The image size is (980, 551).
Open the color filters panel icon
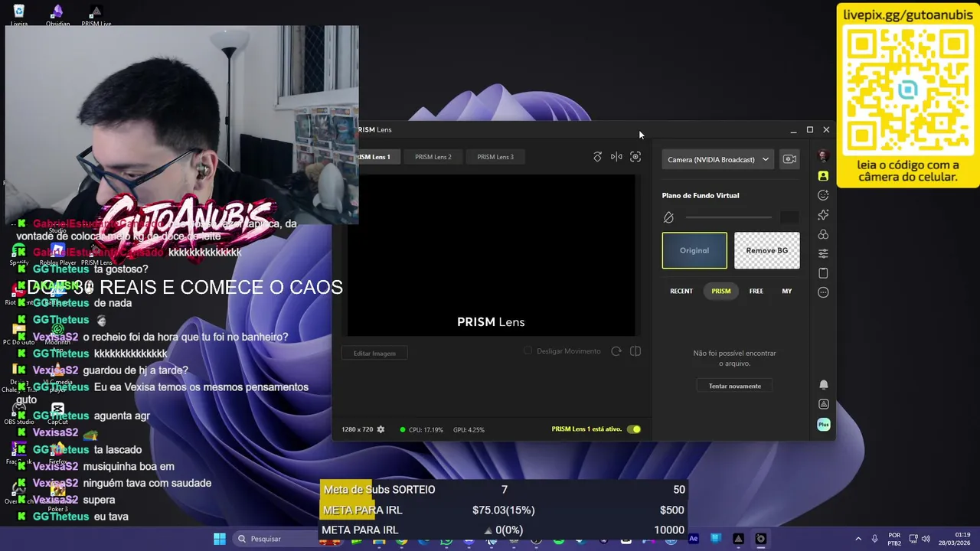[823, 234]
